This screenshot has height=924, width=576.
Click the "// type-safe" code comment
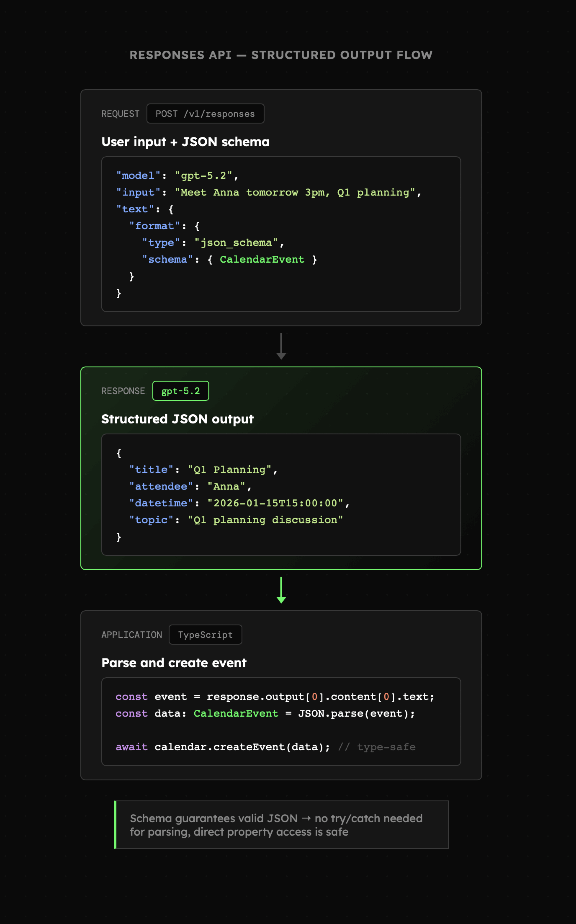(x=377, y=747)
